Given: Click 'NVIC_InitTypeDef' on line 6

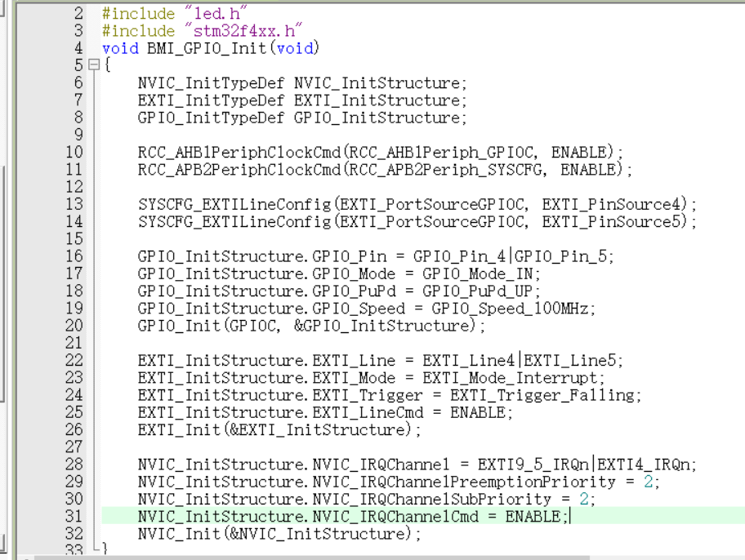Looking at the screenshot, I should (211, 83).
